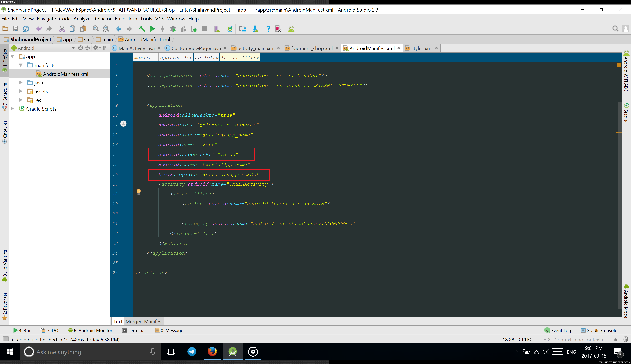Toggle the Build Variants tool window
Screen dimensions: 631x364
tap(5, 266)
